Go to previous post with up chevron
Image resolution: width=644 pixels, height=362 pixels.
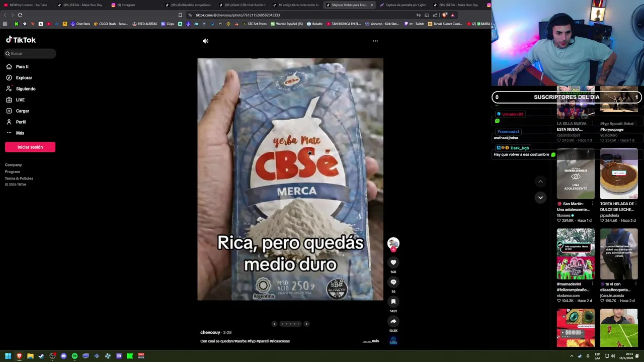click(x=540, y=182)
